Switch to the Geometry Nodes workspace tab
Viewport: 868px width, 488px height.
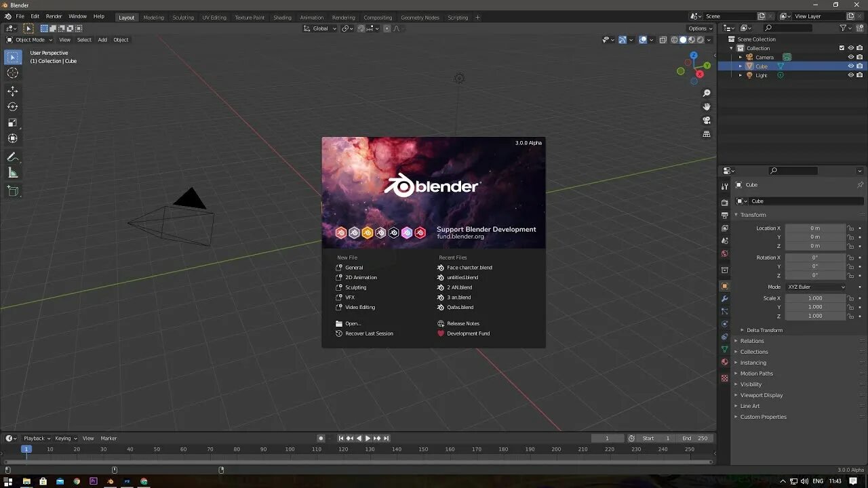(420, 18)
